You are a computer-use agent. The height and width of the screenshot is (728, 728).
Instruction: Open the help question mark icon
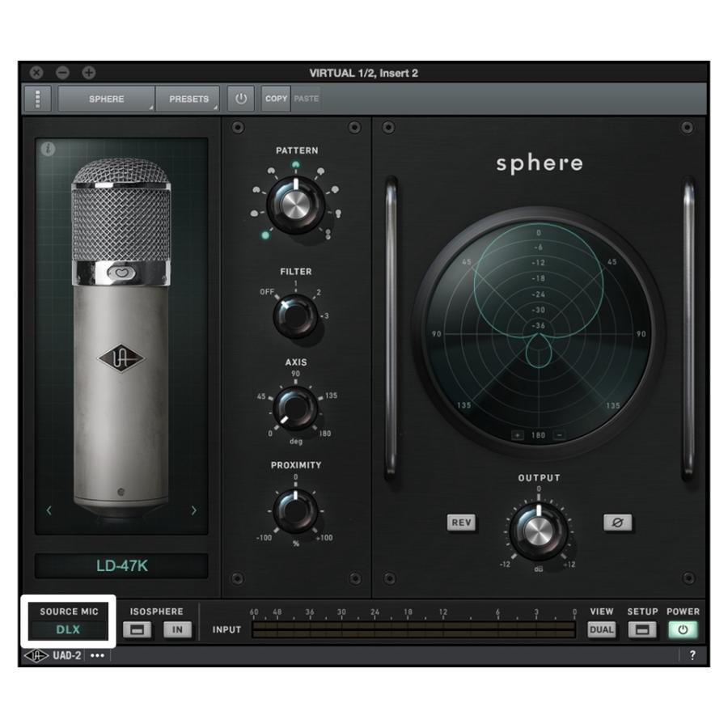coord(692,656)
